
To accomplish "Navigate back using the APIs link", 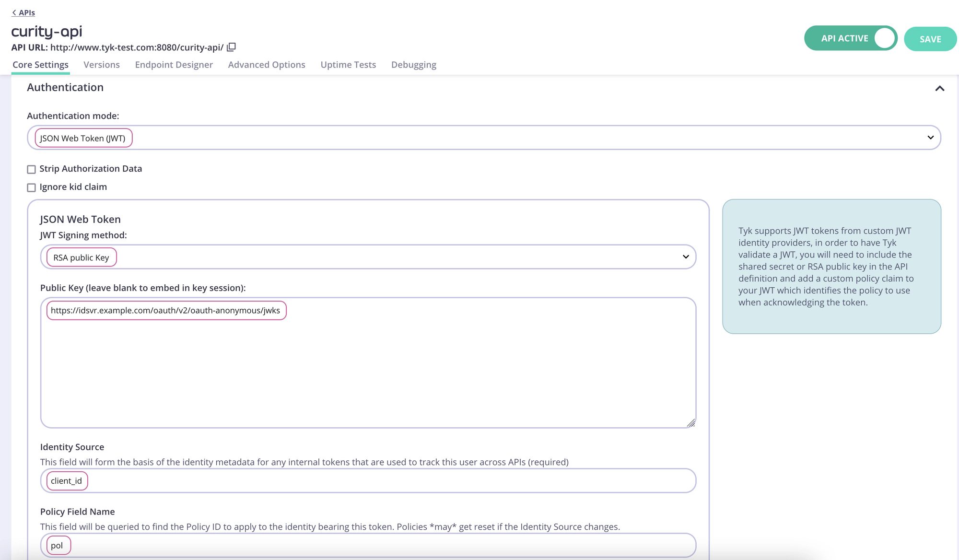I will pyautogui.click(x=24, y=12).
